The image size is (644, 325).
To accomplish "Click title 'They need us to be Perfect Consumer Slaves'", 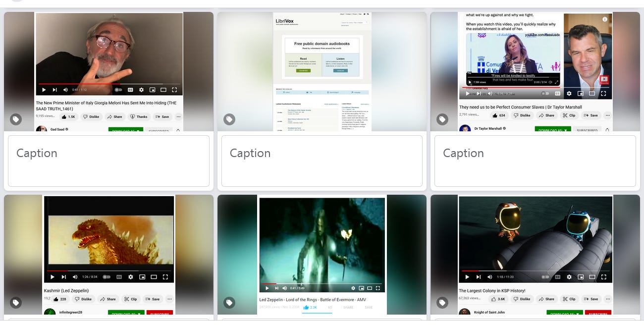I will tap(521, 107).
